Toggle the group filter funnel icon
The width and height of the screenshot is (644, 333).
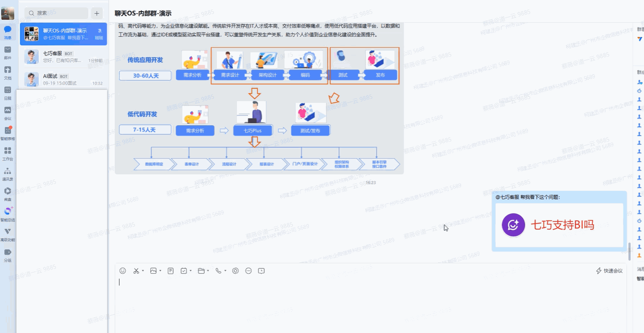(639, 38)
